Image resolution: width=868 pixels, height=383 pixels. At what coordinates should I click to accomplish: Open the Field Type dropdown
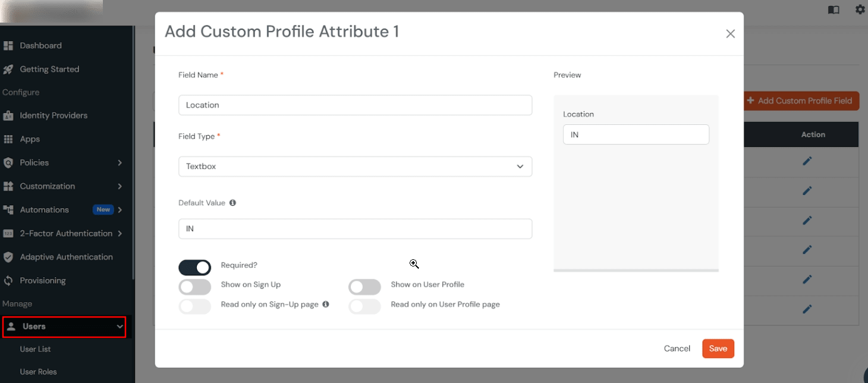[x=355, y=166]
